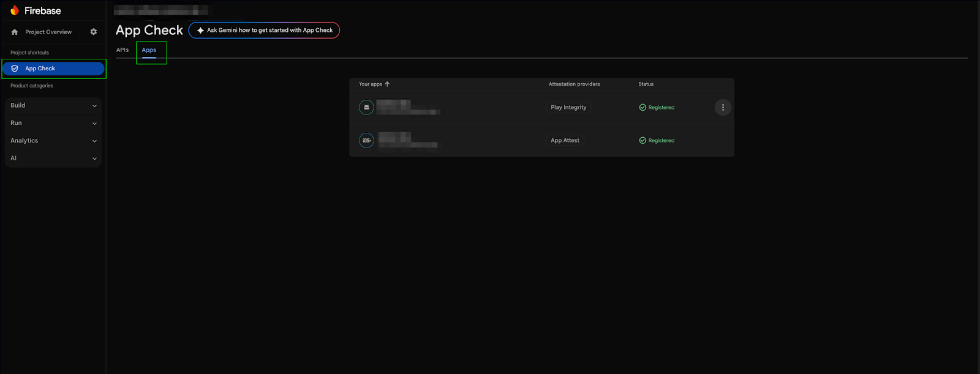Click the Attestation providers column header
The width and height of the screenshot is (980, 374).
(x=575, y=84)
